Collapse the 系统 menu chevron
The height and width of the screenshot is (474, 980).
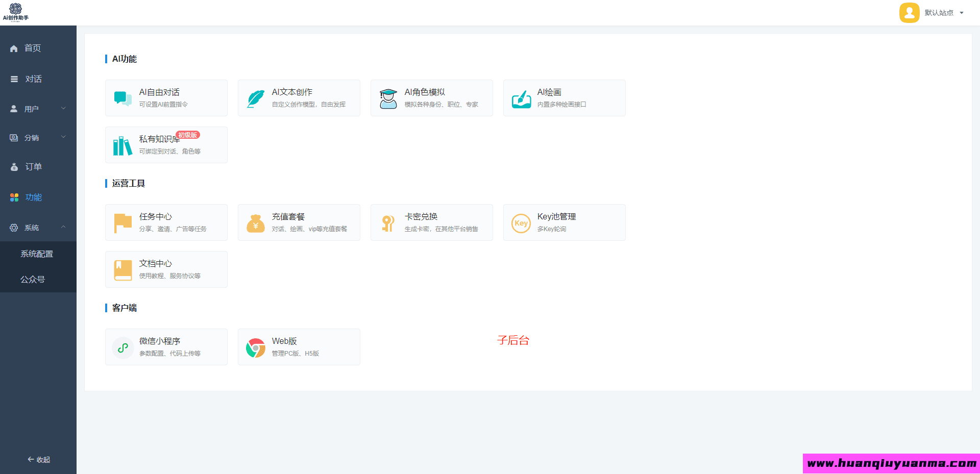tap(64, 227)
